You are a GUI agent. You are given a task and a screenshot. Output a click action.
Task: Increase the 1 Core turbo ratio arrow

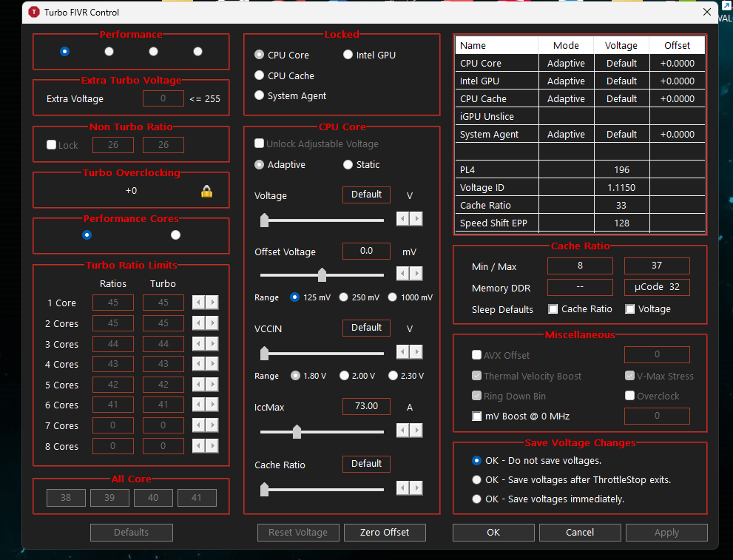coord(212,303)
